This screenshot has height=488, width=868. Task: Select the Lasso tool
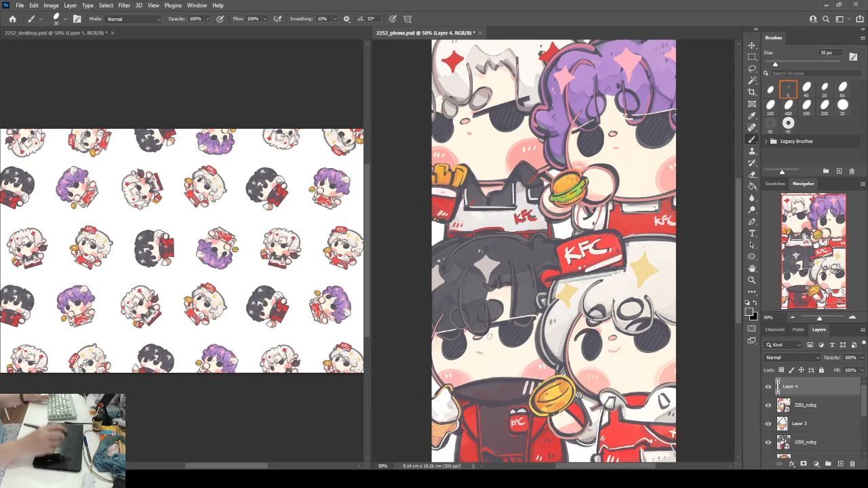coord(751,69)
